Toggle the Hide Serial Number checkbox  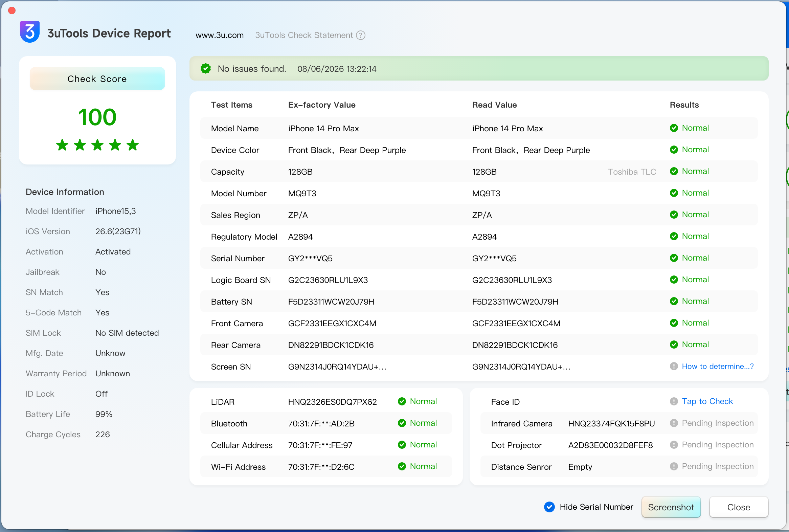549,507
